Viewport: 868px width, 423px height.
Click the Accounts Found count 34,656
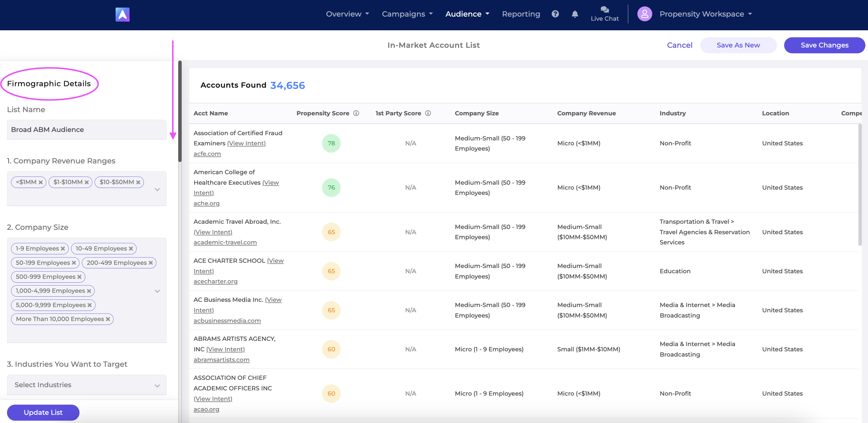click(x=287, y=86)
